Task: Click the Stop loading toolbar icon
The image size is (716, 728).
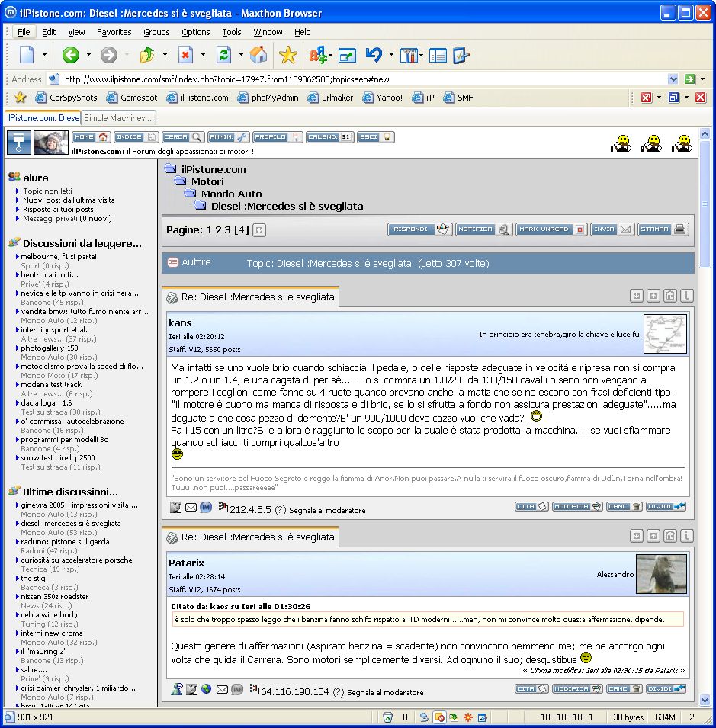Action: click(x=185, y=55)
